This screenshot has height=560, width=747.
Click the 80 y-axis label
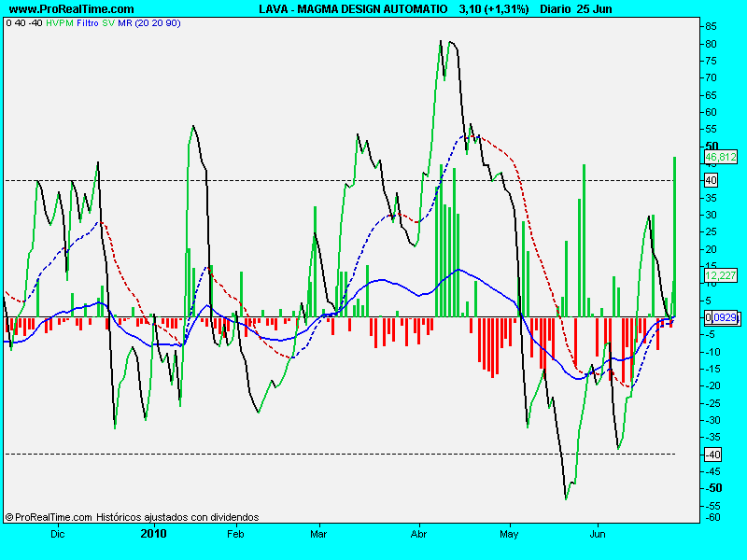pos(711,44)
